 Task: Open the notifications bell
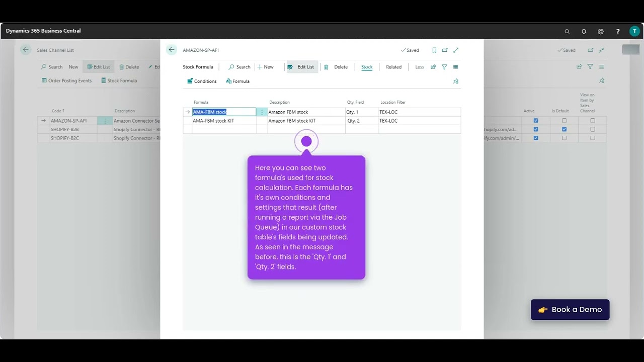point(584,31)
